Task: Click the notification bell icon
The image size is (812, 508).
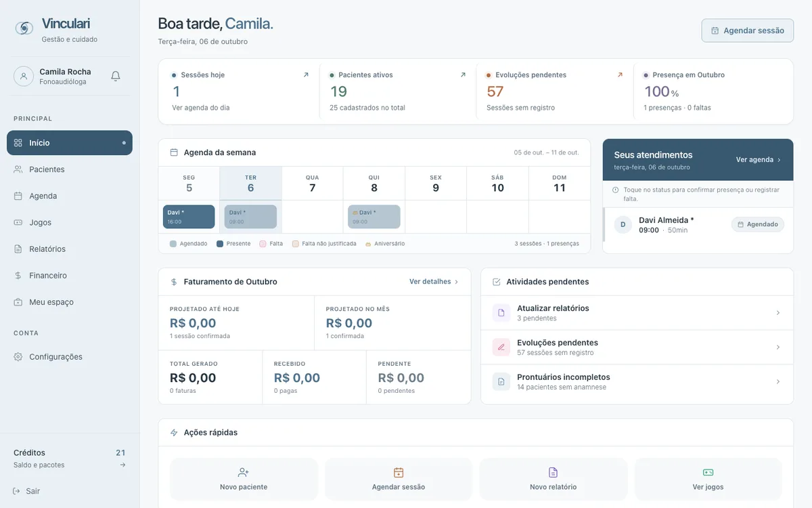Action: point(116,76)
